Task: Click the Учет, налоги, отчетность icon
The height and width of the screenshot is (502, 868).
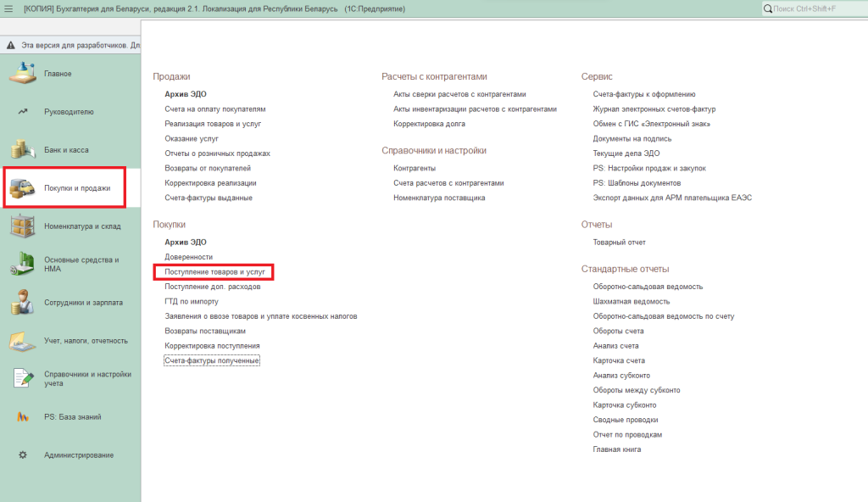Action: coord(23,341)
